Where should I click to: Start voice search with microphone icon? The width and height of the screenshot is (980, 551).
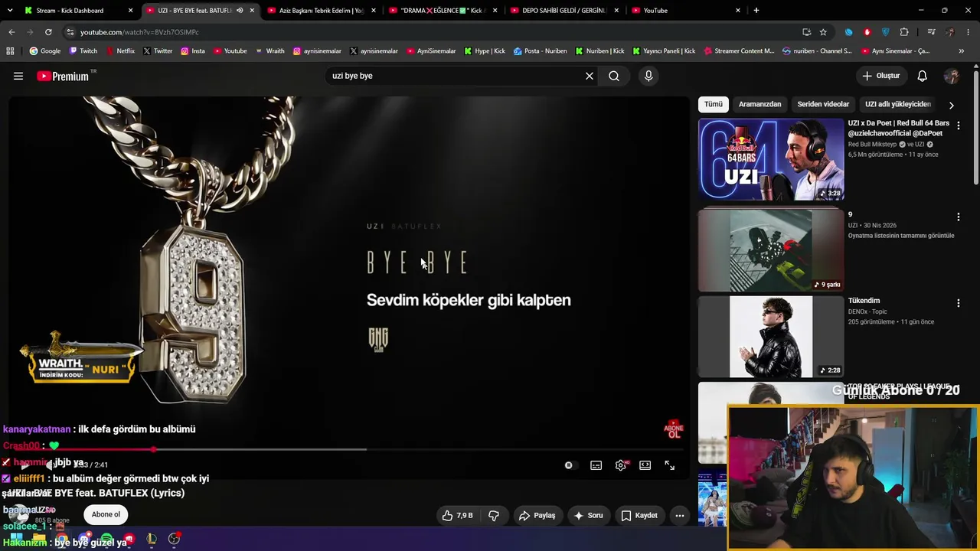[648, 76]
